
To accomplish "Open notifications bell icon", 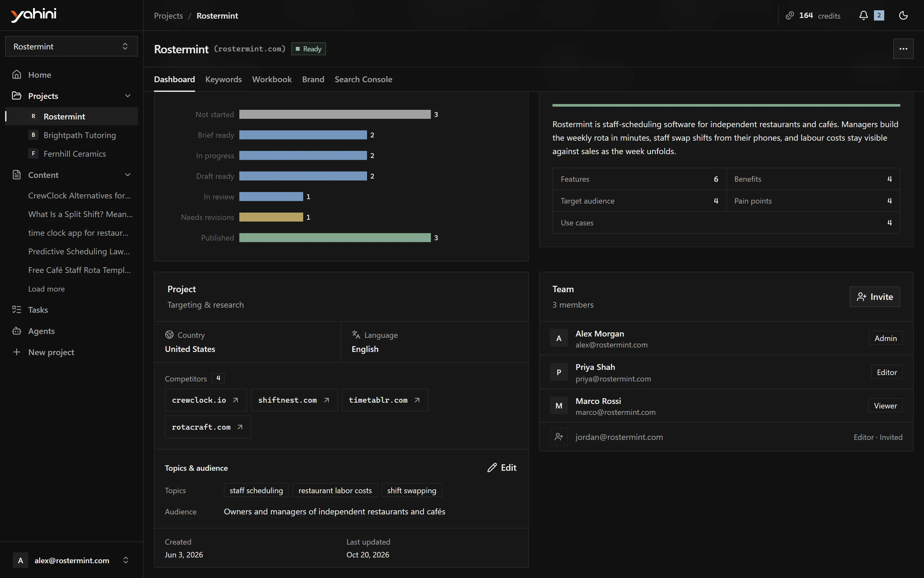I will (863, 15).
